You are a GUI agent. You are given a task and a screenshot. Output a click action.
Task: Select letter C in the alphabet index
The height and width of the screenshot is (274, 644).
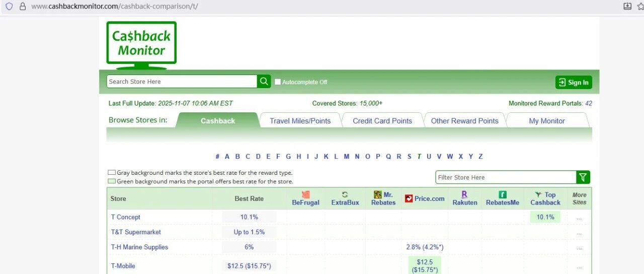point(248,157)
